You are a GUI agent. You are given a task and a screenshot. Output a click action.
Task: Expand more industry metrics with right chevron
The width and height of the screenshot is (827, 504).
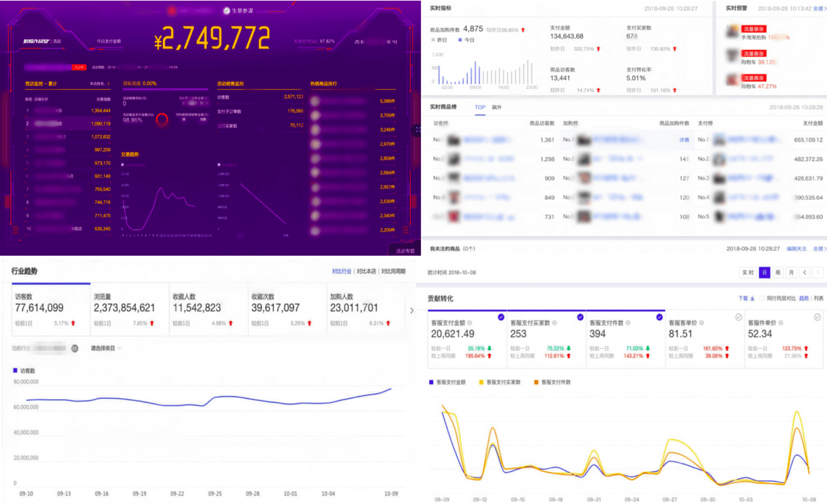coord(412,311)
